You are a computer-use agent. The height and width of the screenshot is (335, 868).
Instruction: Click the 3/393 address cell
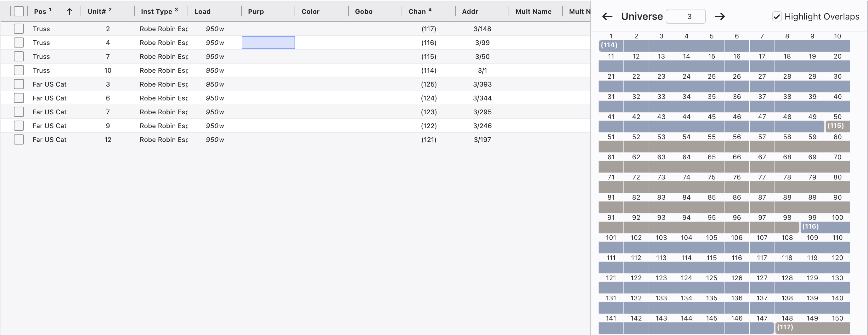[482, 84]
